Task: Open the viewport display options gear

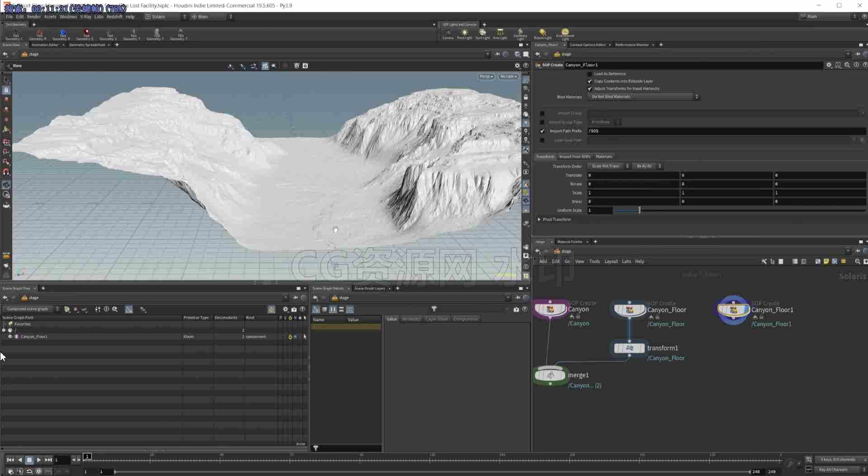Action: click(517, 65)
